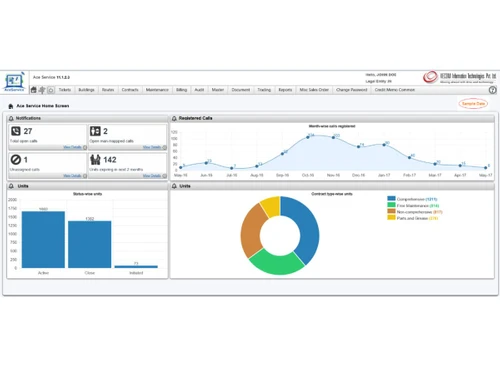500x375 pixels.
Task: Open the Buildings menu
Action: pos(86,90)
